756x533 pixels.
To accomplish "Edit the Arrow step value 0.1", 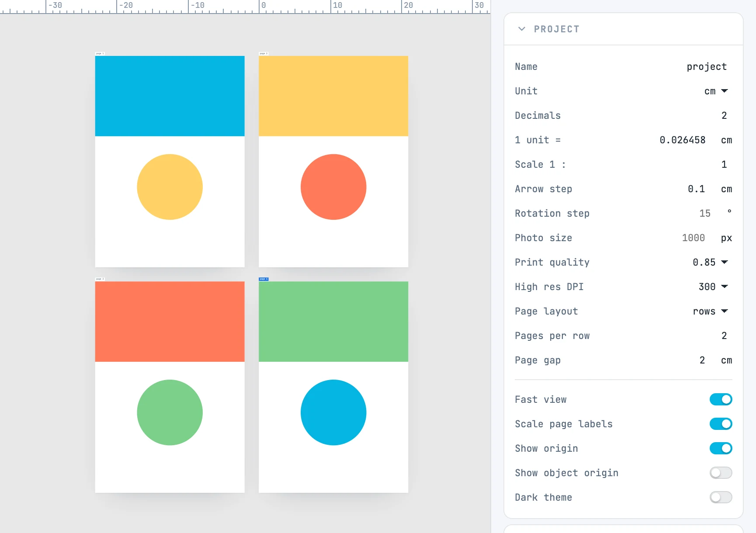I will [x=696, y=189].
